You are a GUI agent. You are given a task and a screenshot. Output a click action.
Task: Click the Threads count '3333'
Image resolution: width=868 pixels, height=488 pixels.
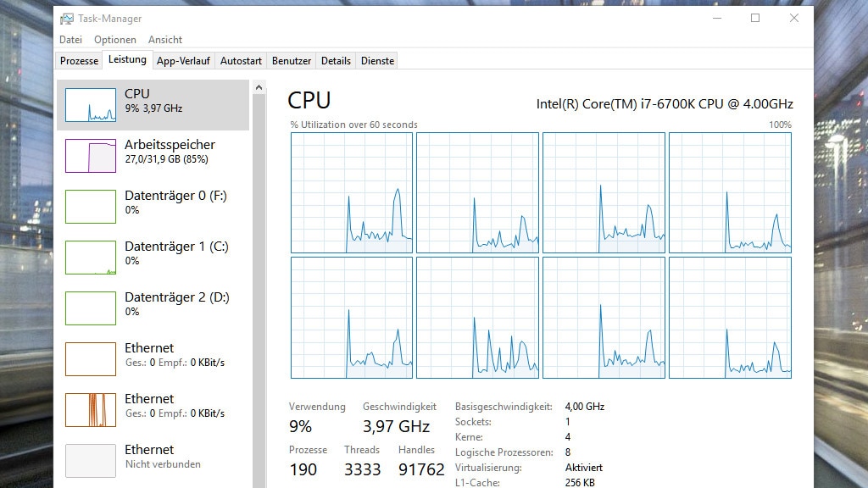coord(363,469)
